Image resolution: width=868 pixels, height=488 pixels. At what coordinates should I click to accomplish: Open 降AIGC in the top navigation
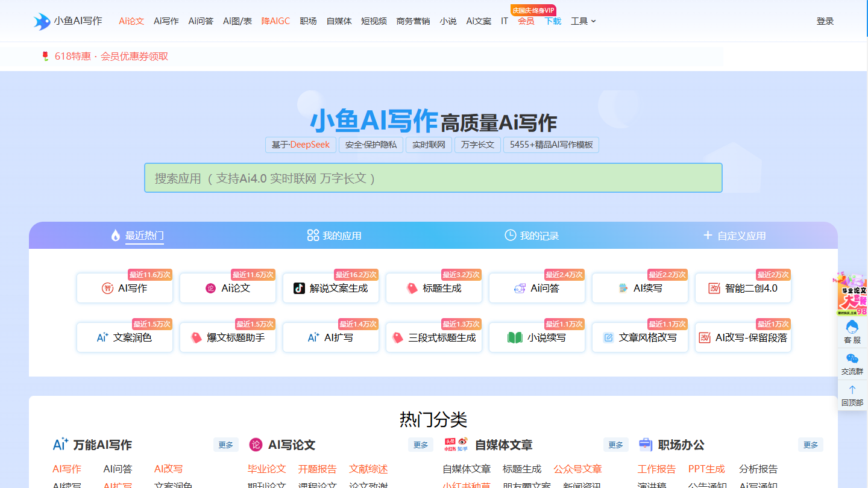tap(275, 21)
